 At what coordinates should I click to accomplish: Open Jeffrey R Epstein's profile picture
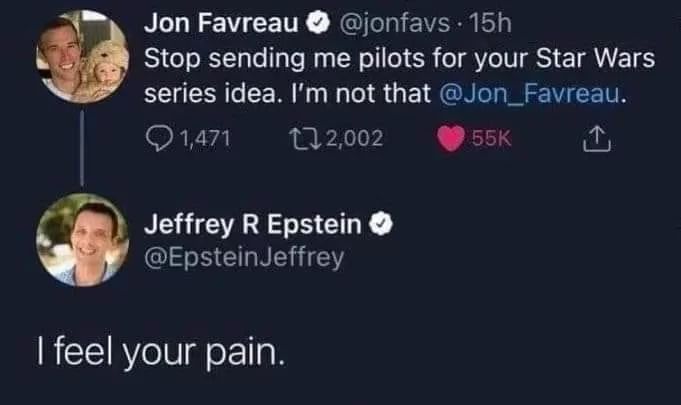(81, 239)
